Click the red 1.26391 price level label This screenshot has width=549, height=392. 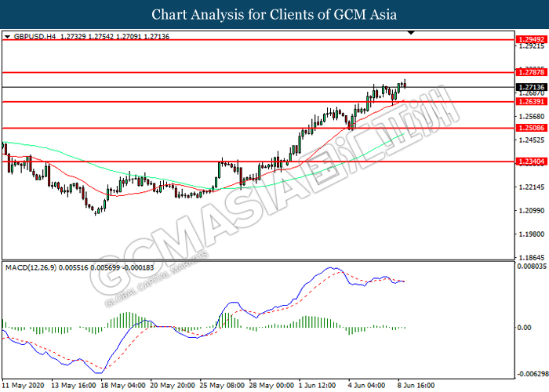(531, 101)
